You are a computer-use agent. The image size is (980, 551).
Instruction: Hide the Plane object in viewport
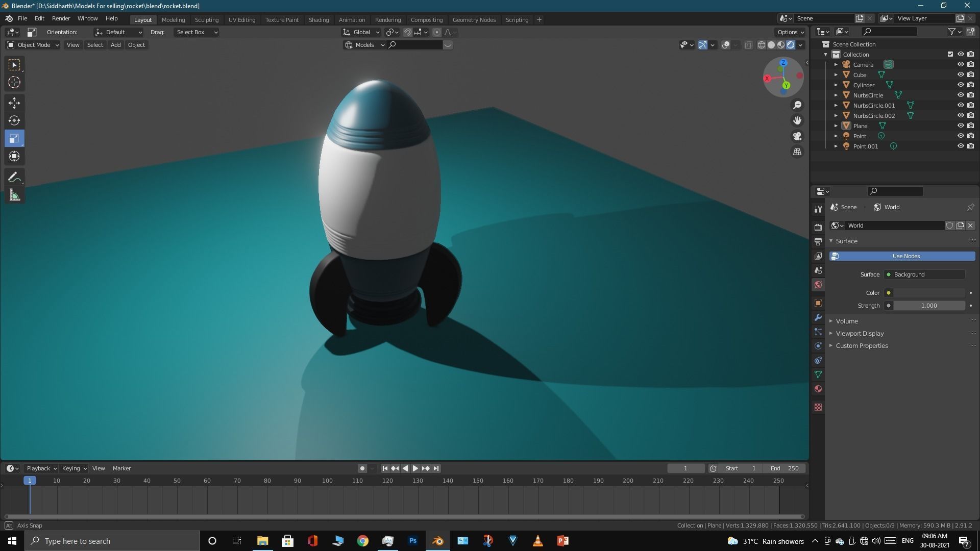(x=960, y=126)
